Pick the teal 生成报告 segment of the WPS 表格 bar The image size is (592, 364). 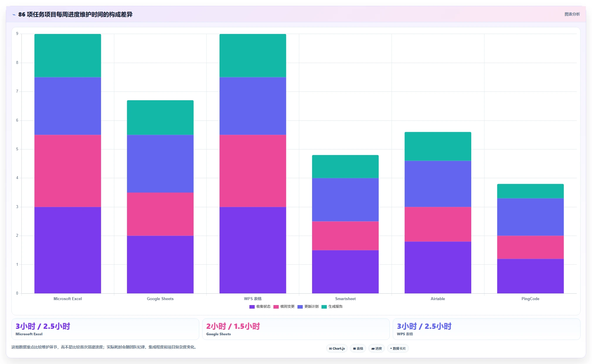click(x=253, y=56)
